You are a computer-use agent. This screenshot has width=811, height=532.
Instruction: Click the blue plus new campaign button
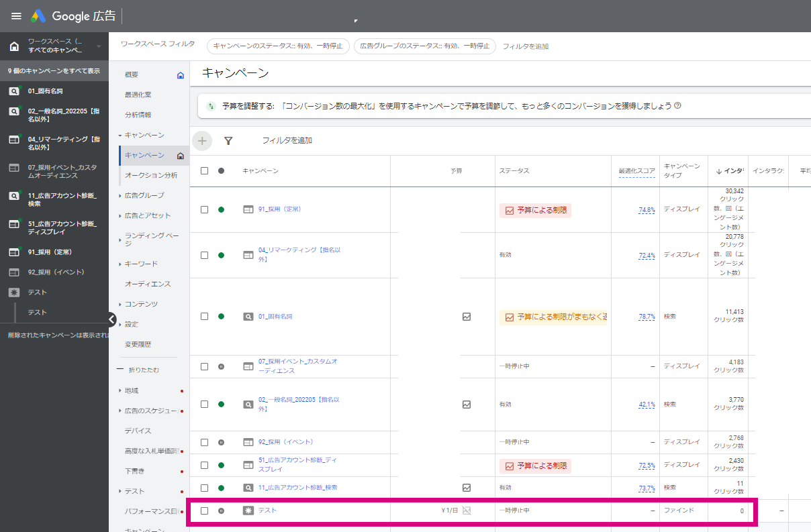202,141
